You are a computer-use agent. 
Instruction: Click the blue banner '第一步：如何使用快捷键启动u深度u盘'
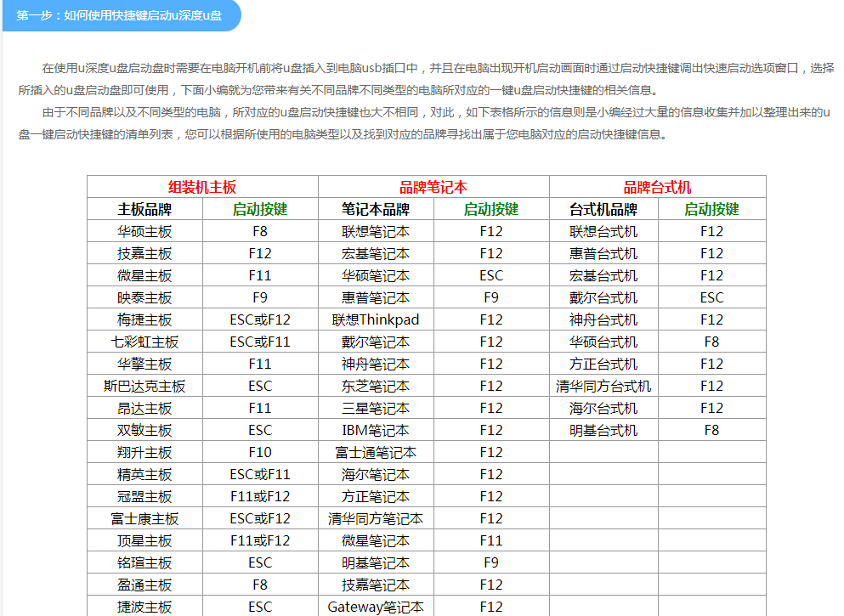122,15
